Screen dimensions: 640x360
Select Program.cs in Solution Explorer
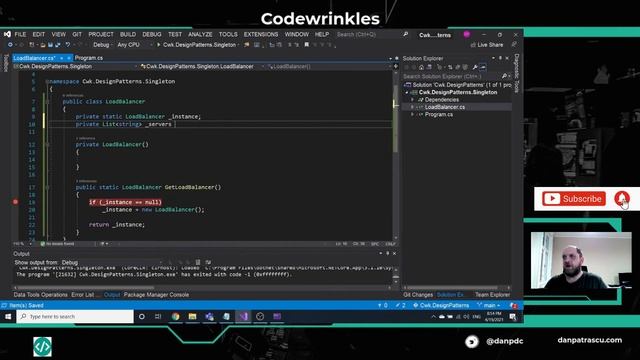click(x=438, y=115)
